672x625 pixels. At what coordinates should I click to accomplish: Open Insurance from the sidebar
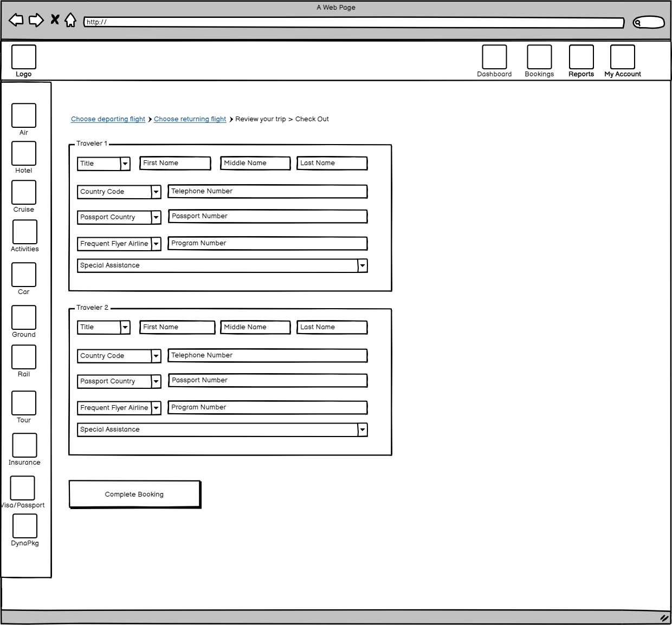tap(24, 446)
